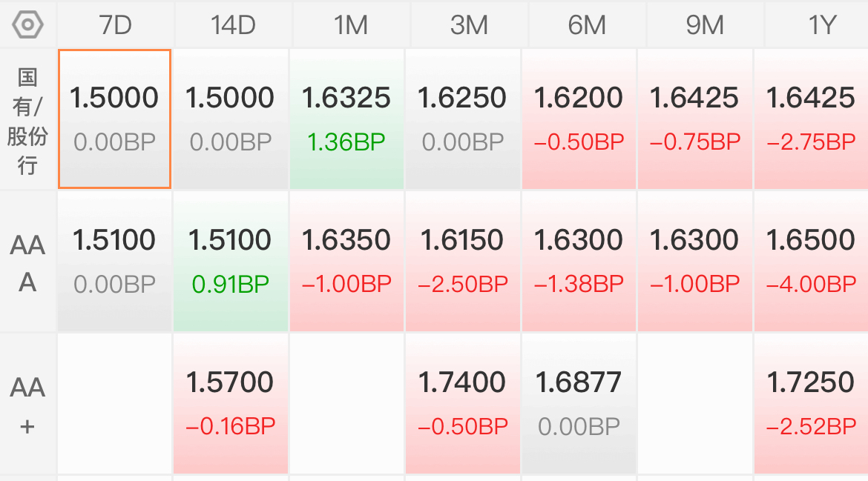Click AA+ 1Y cell showing 1.7250

click(811, 404)
